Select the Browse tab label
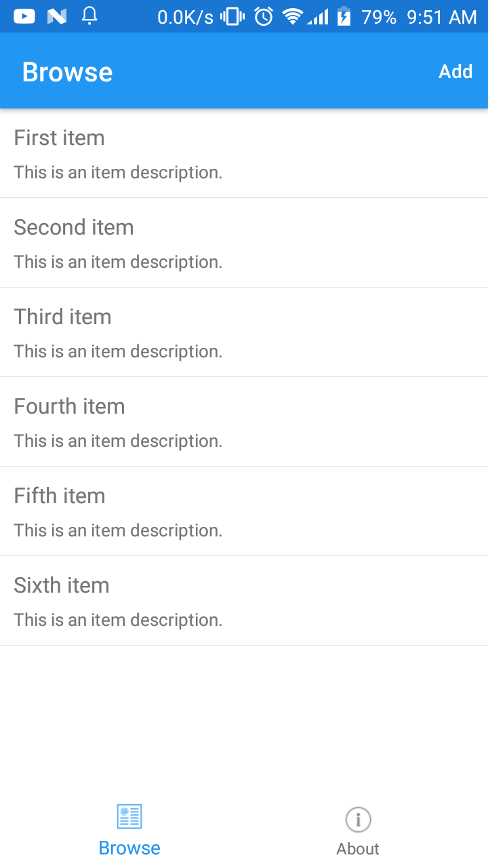Image resolution: width=488 pixels, height=868 pixels. coord(129,848)
